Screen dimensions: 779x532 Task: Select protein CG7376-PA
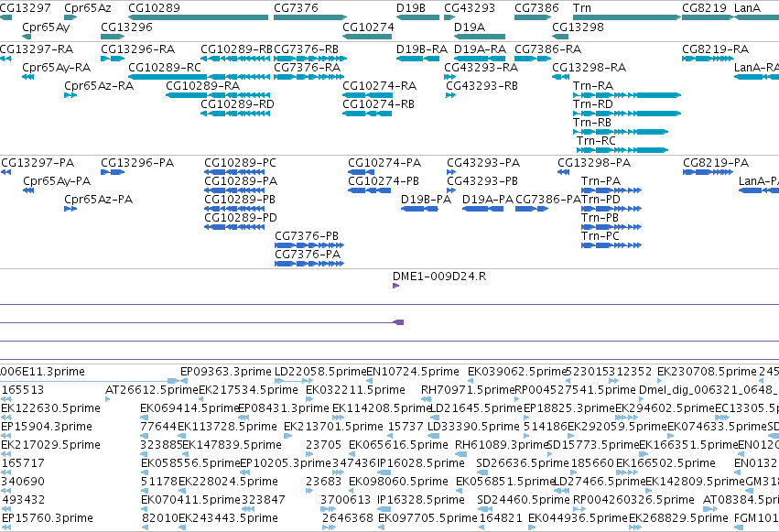click(x=309, y=264)
